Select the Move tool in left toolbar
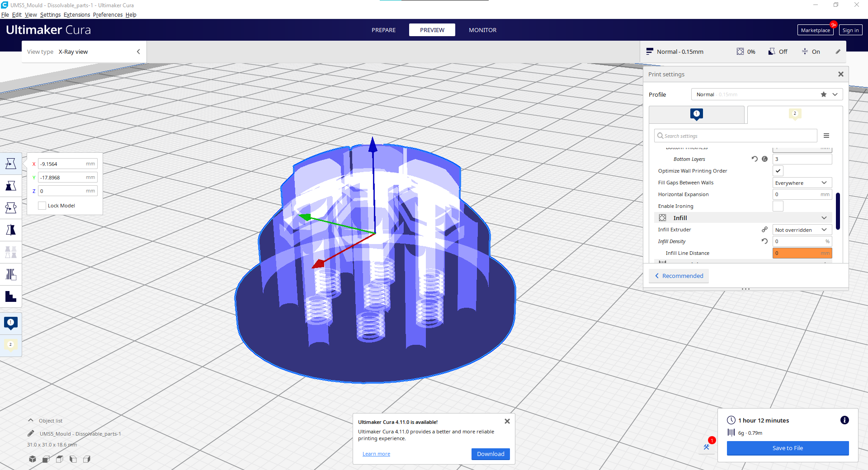The image size is (868, 470). [11, 164]
